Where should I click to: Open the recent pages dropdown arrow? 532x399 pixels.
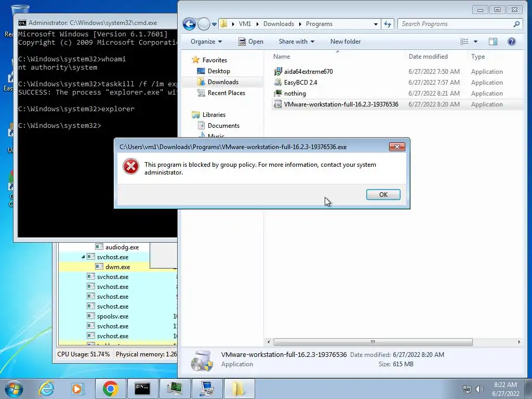point(214,24)
